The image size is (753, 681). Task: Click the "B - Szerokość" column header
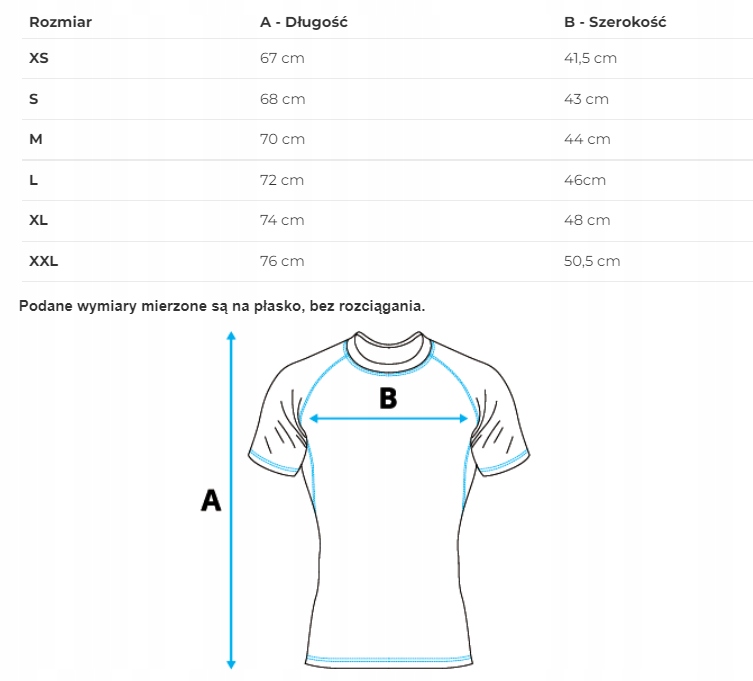tap(615, 22)
